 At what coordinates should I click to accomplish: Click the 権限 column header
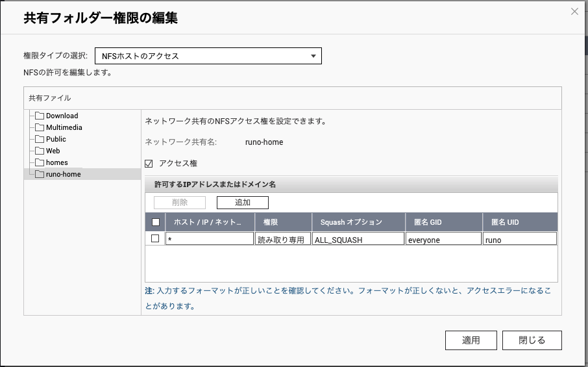click(x=283, y=222)
